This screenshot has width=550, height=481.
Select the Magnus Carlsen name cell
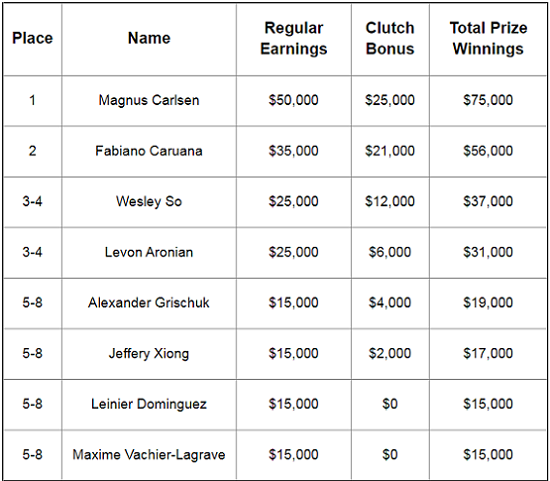[x=149, y=101]
